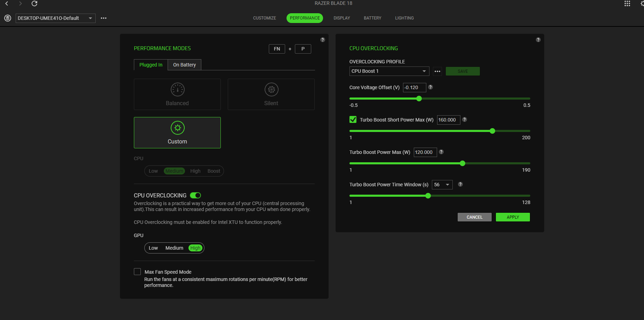Show Core Voltage Offset help tooltip
The height and width of the screenshot is (320, 644).
pyautogui.click(x=430, y=87)
